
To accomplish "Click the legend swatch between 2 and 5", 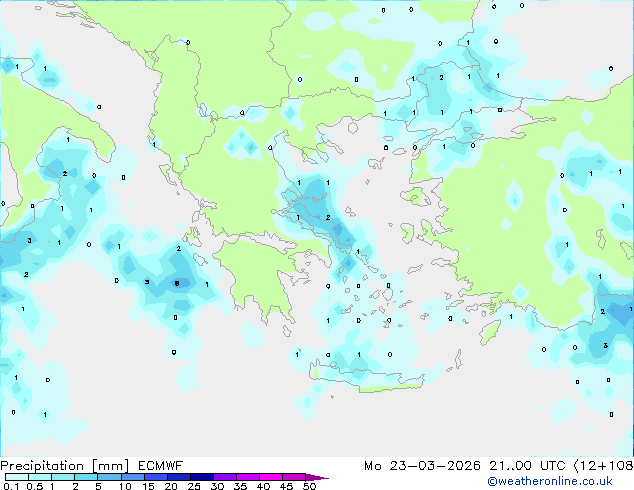I will [x=86, y=477].
